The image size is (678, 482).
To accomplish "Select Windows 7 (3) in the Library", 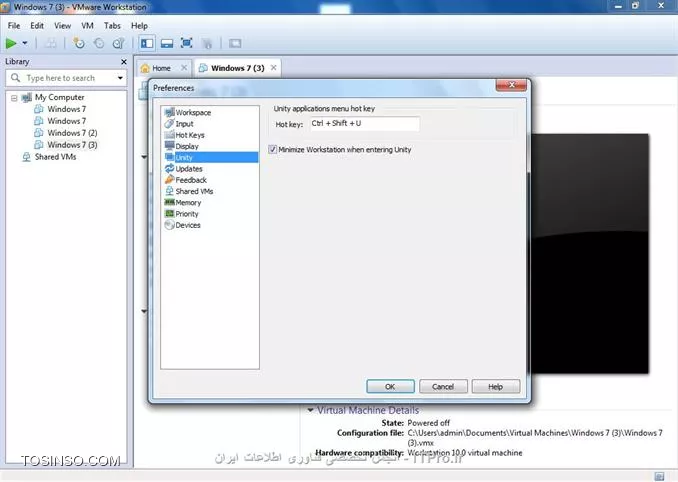I will pyautogui.click(x=72, y=145).
